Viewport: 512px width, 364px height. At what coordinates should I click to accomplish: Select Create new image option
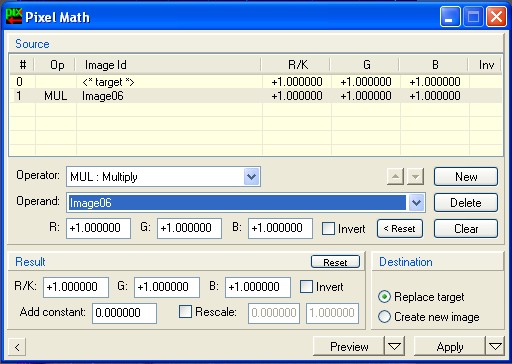click(x=384, y=317)
